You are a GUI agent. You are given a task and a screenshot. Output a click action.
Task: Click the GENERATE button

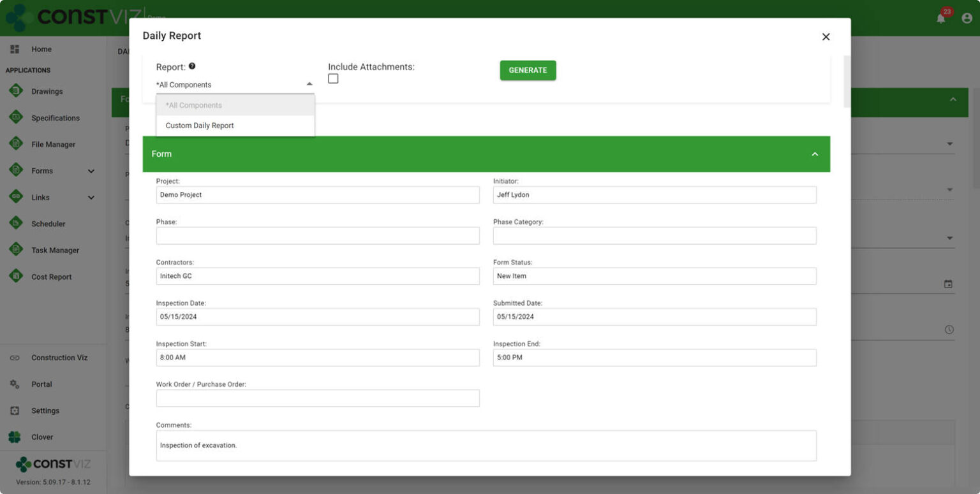(x=528, y=70)
